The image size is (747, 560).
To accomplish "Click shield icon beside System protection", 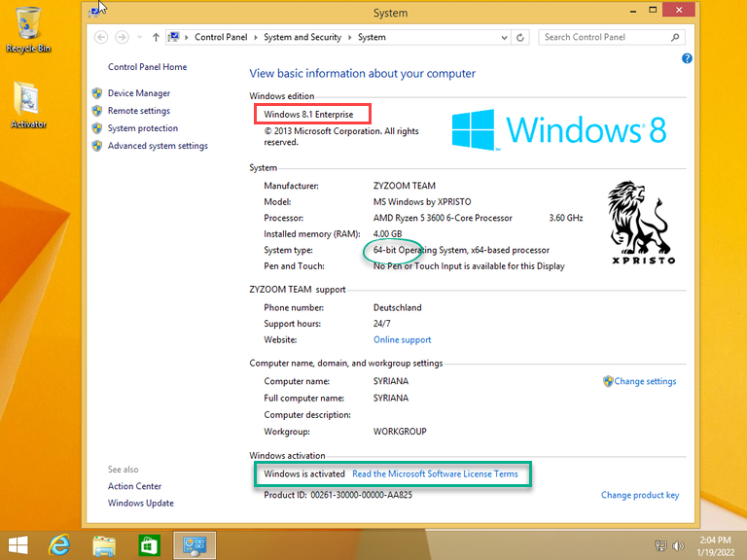I will (x=97, y=128).
